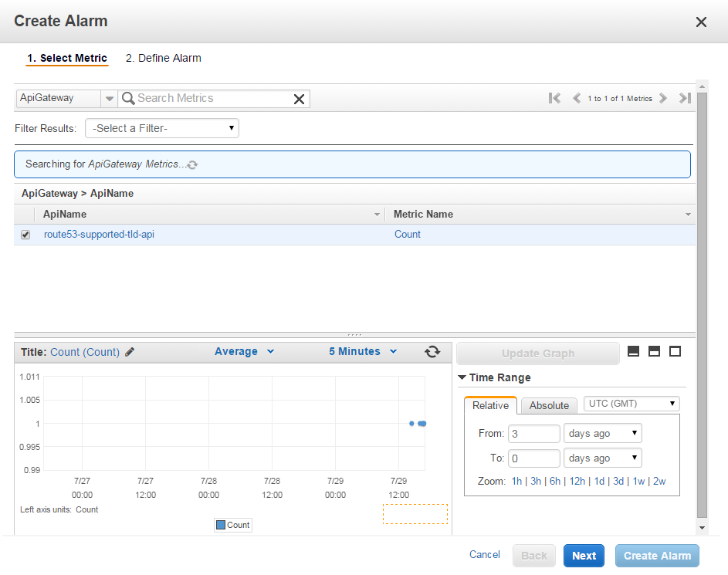Uncheck the route53-supported-tld-api metric checkbox
The image size is (728, 575).
pos(25,235)
